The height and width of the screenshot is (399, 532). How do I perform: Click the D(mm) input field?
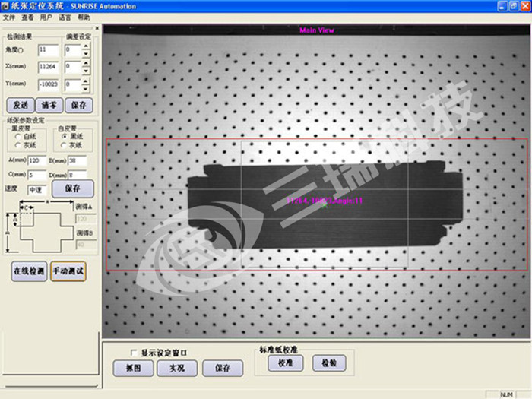(x=78, y=175)
